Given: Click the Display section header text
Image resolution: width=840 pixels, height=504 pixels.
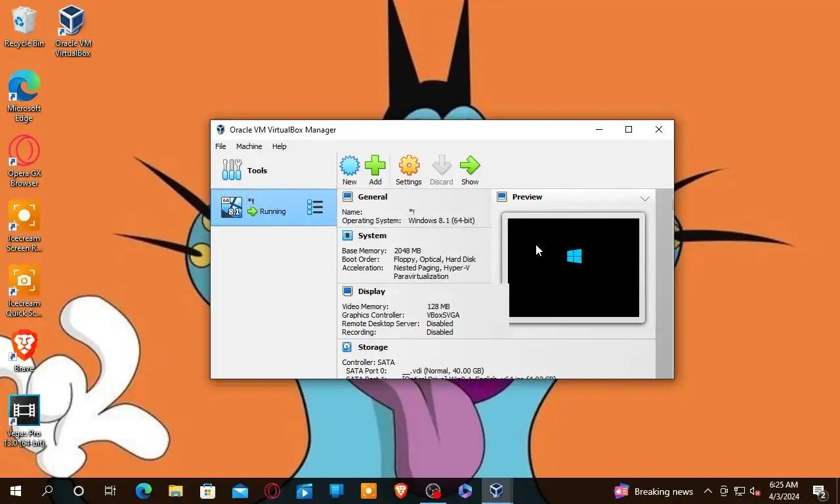Looking at the screenshot, I should [371, 291].
